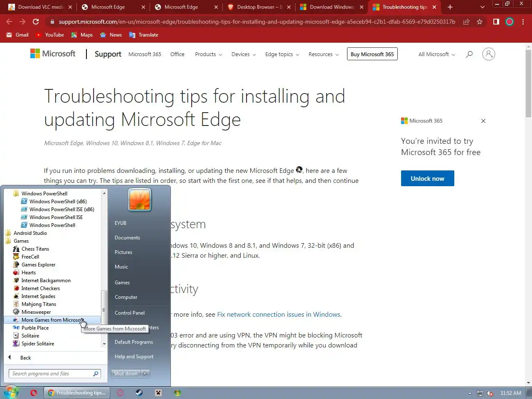532x399 pixels.
Task: Open a new tab with plus button
Action: point(450,7)
